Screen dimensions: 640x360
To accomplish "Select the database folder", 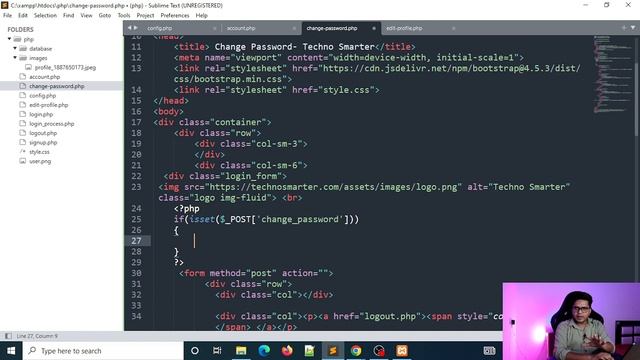I will click(x=40, y=49).
